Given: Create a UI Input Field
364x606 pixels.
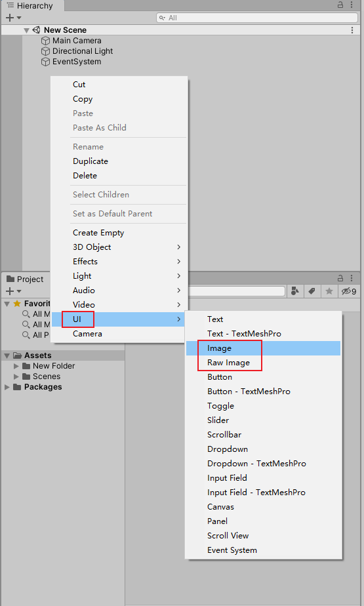Looking at the screenshot, I should 263,478.
